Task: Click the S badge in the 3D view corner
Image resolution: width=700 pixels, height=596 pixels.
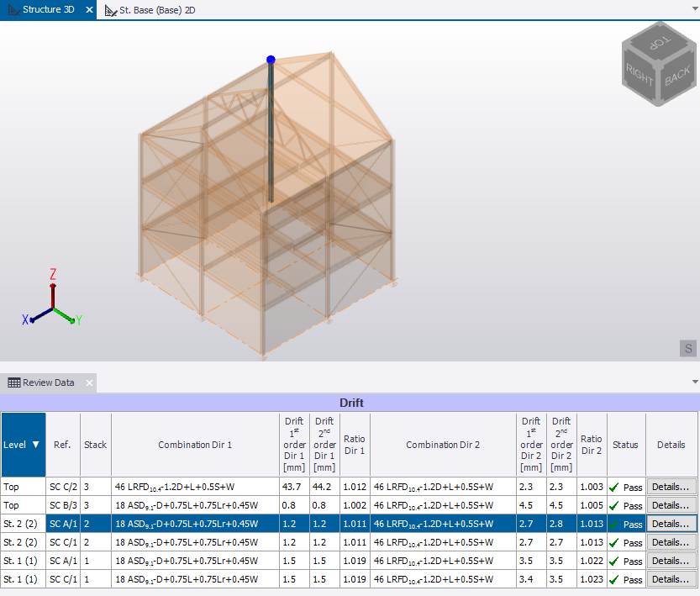Action: [688, 348]
